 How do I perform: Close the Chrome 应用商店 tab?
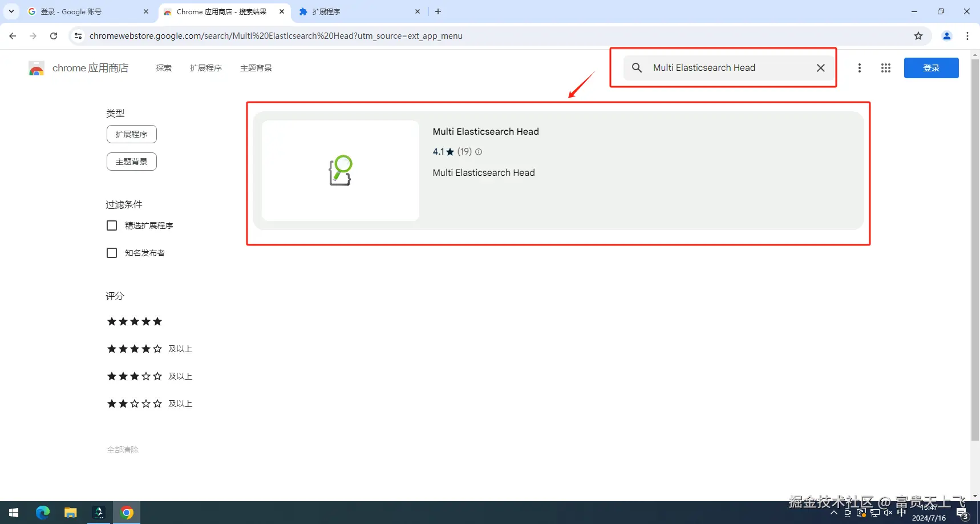(282, 11)
